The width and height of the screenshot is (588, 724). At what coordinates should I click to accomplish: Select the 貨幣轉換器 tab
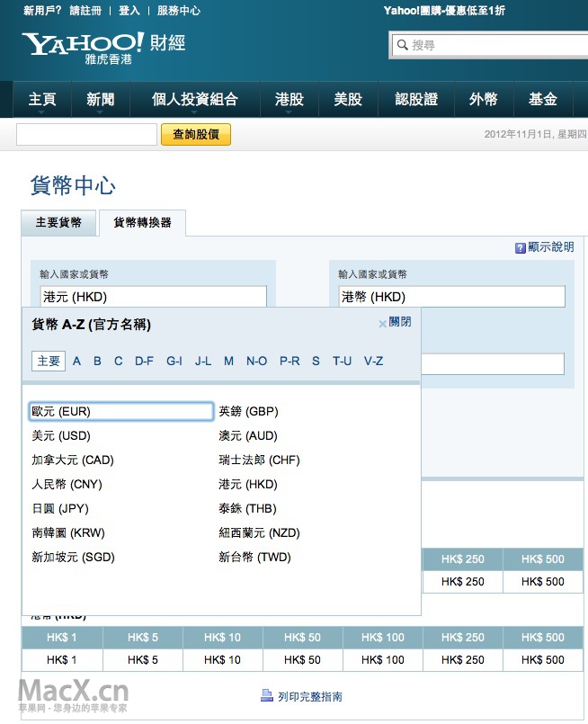(143, 222)
